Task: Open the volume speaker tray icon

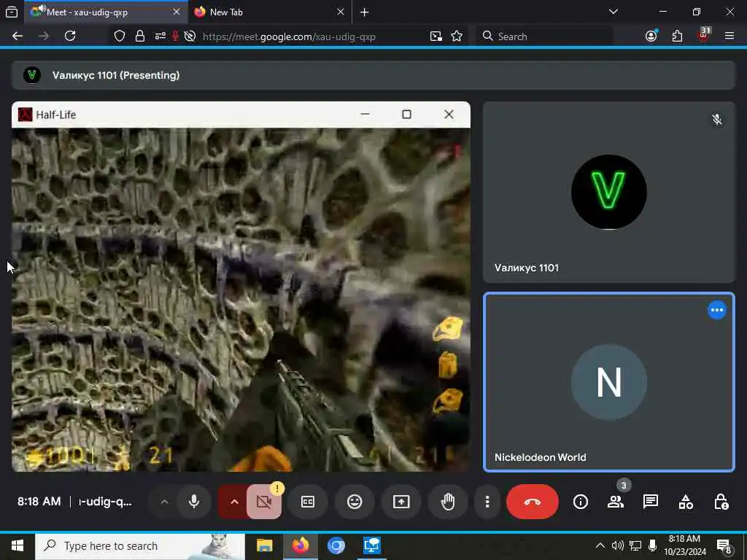Action: 618,545
